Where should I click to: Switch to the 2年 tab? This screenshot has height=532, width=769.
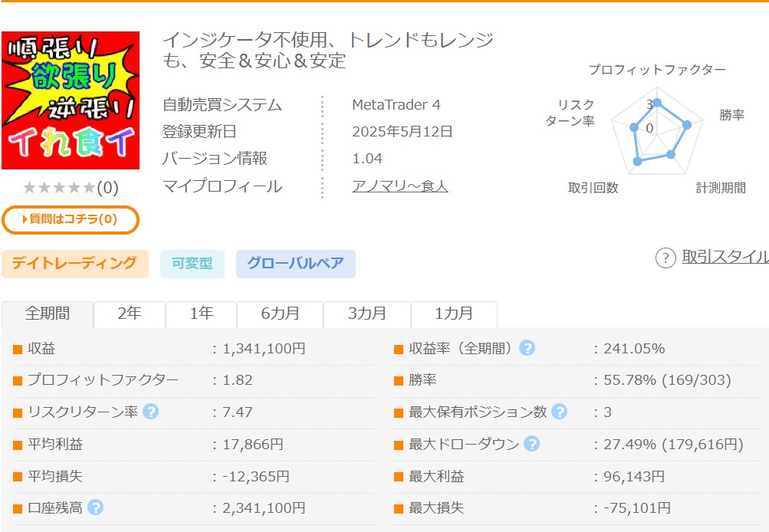pos(130,314)
